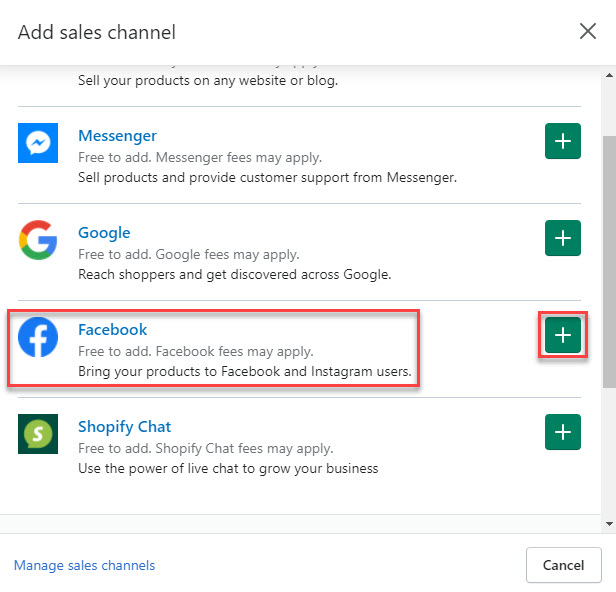The width and height of the screenshot is (616, 592).
Task: Open the Shopify Chat title link
Action: tap(124, 427)
